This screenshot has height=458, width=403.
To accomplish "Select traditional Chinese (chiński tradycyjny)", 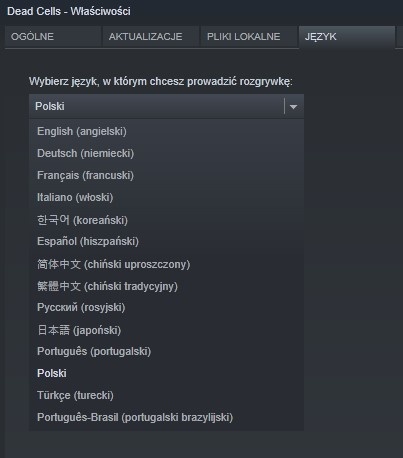I will (x=166, y=286).
